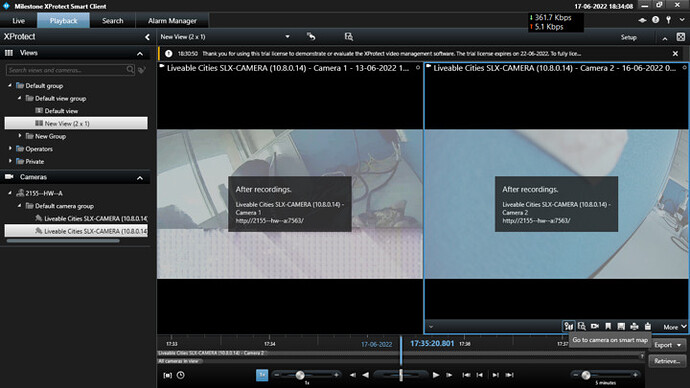Collapse the workspace toolbar chevron near Setup
The height and width of the screenshot is (388, 690).
click(665, 39)
